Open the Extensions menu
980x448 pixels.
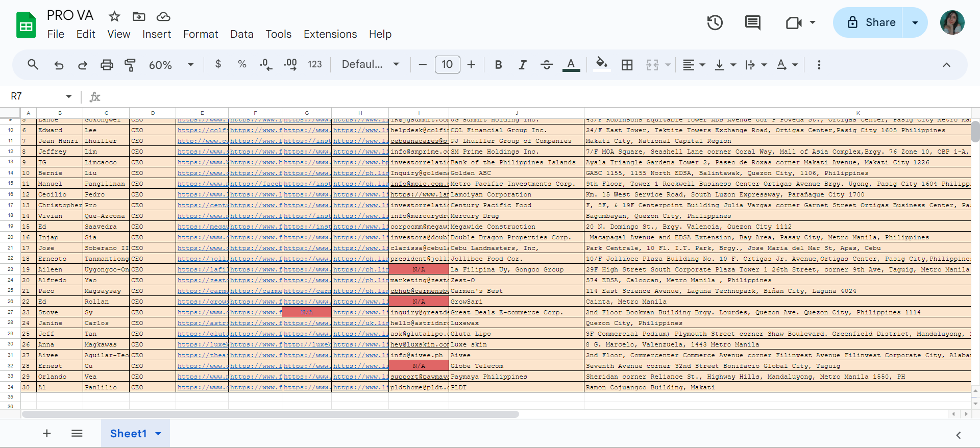click(x=330, y=34)
